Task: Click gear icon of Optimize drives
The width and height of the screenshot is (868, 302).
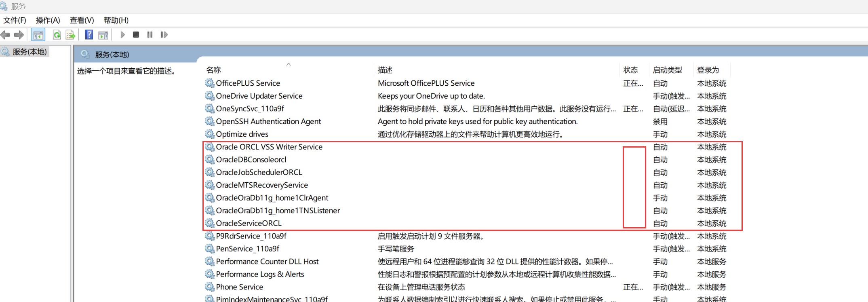Action: point(209,134)
